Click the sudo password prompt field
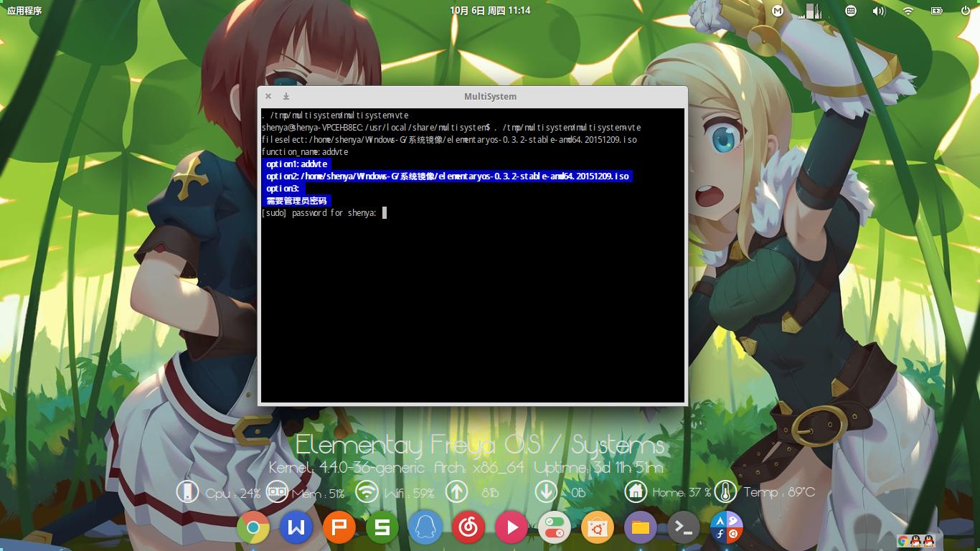This screenshot has width=980, height=551. coord(384,212)
